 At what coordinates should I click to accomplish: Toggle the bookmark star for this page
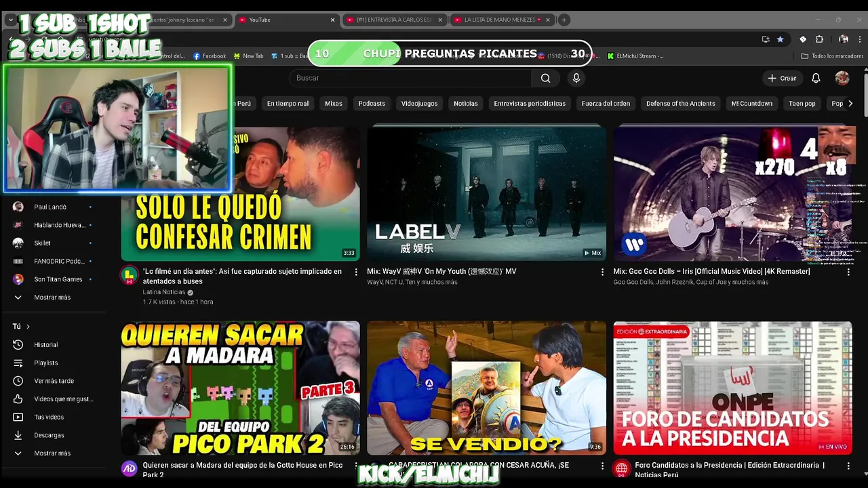point(781,39)
